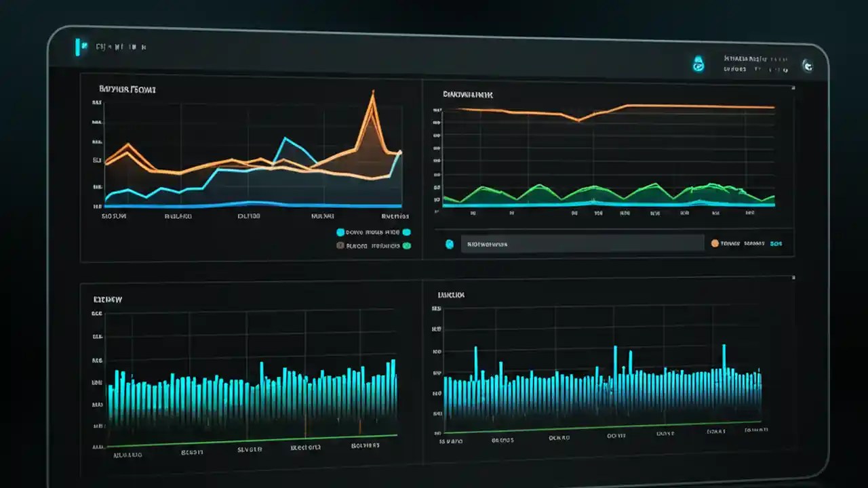Click the refresh icon at top right corner

808,66
